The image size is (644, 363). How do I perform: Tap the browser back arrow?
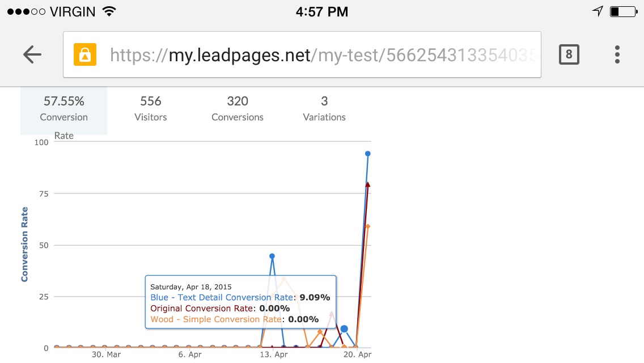(x=32, y=54)
